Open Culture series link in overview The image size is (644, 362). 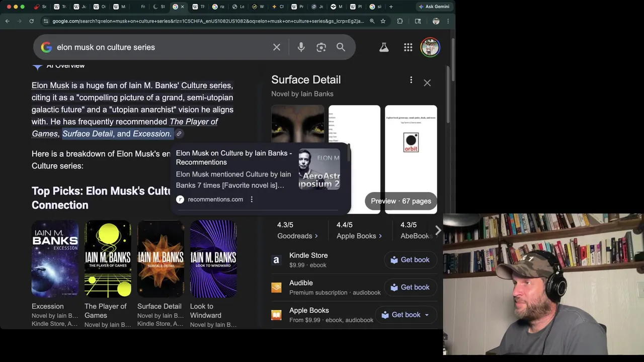[x=206, y=85]
